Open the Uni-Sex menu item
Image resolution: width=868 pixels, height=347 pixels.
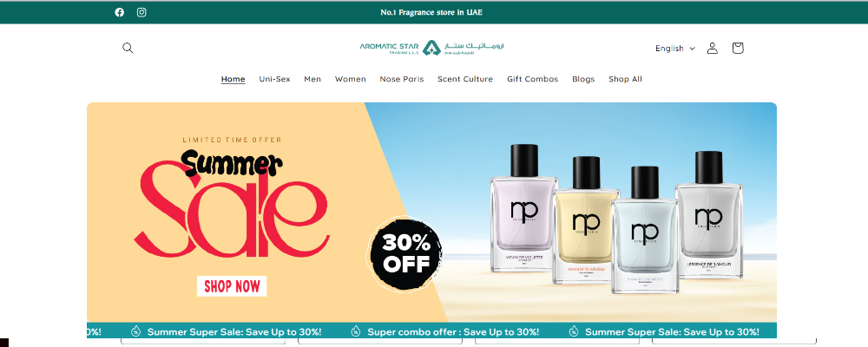point(274,79)
